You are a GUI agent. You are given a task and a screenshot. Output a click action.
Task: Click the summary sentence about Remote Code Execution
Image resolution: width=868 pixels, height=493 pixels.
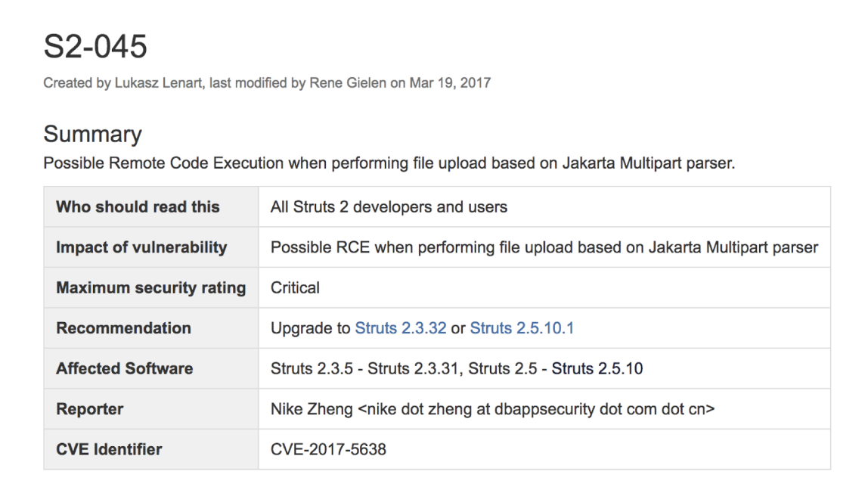click(389, 163)
